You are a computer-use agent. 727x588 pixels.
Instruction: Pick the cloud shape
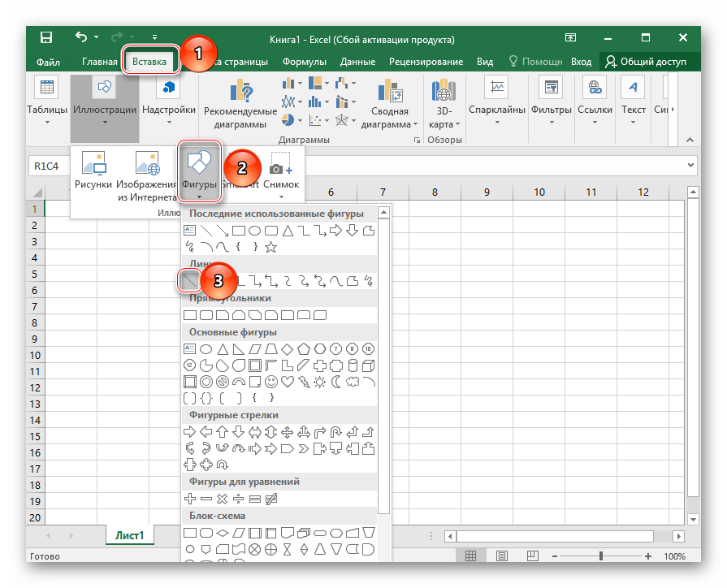tap(353, 382)
